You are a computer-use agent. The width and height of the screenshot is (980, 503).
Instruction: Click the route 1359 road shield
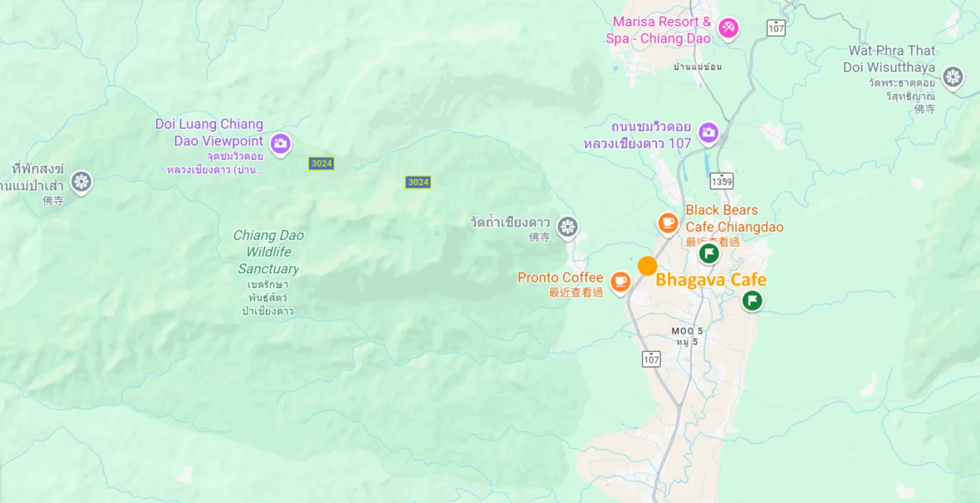(x=721, y=181)
